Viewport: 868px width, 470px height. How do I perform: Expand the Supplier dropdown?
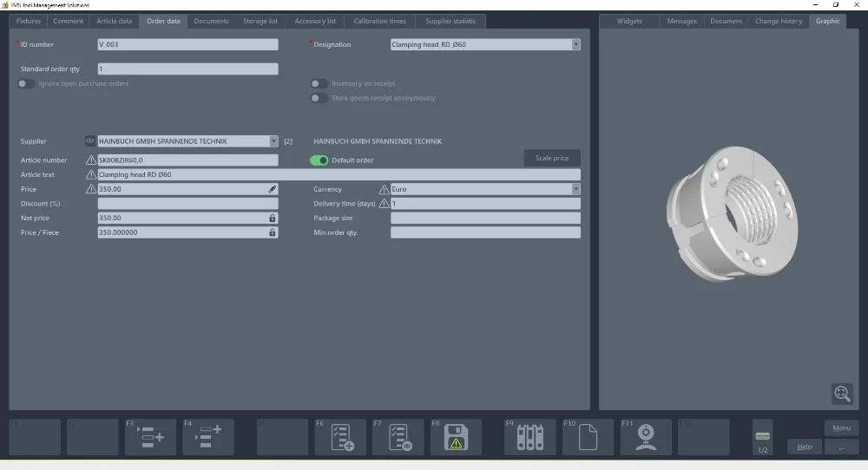(x=273, y=141)
